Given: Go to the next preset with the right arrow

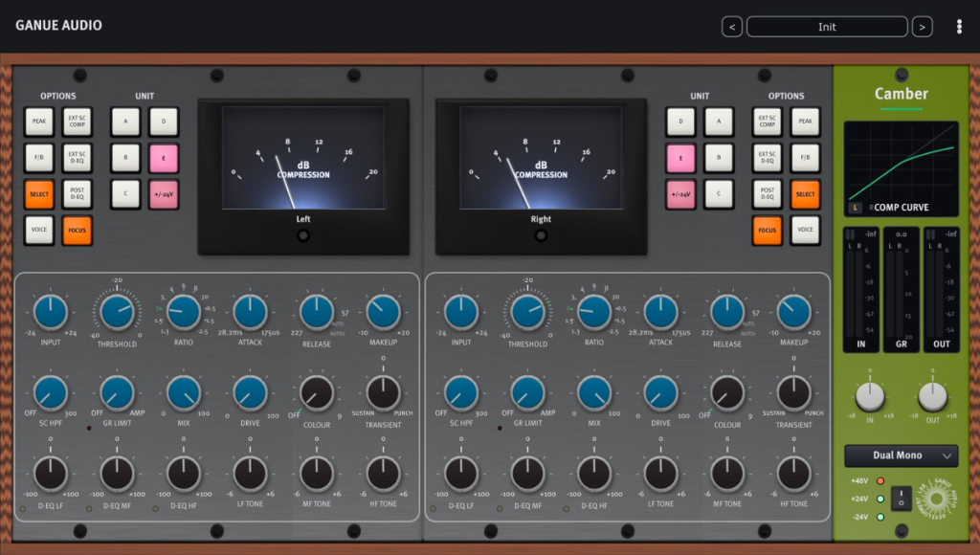Looking at the screenshot, I should pos(923,27).
